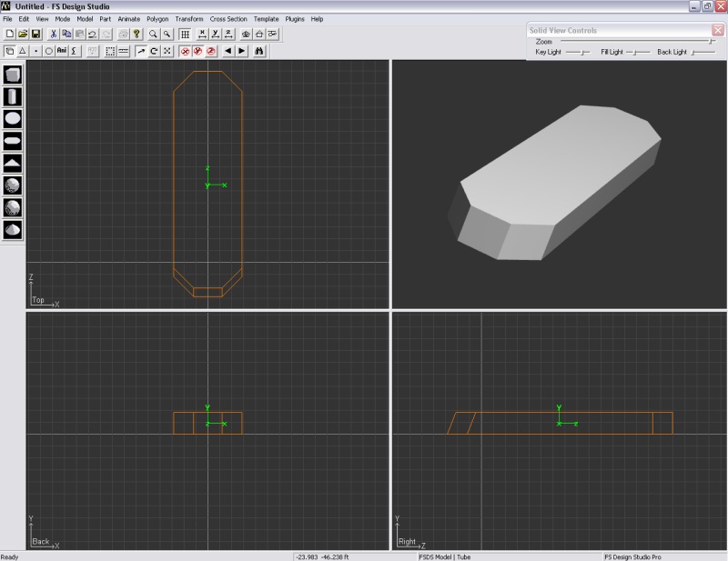Image resolution: width=728 pixels, height=561 pixels.
Task: Click the New document icon
Action: tap(9, 34)
